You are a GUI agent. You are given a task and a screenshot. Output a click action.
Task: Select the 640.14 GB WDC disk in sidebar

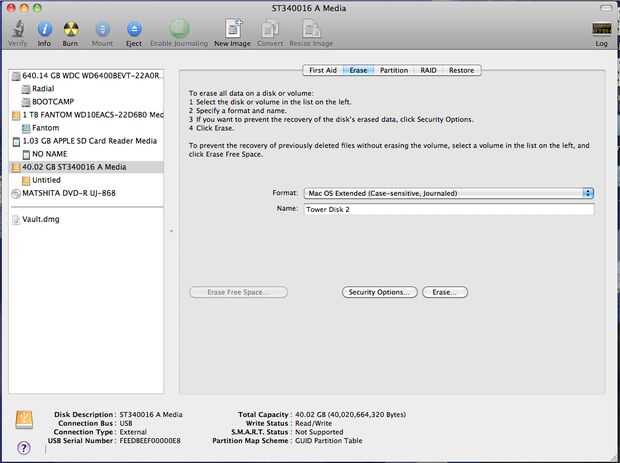[86, 76]
